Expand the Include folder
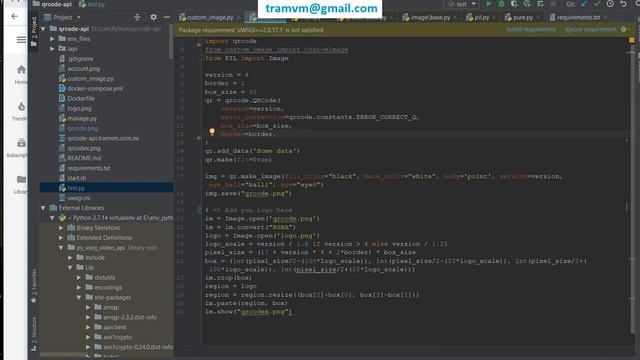640x360 pixels. coord(70,258)
